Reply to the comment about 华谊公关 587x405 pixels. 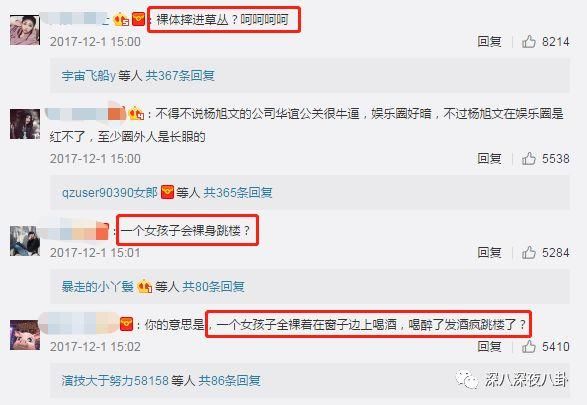489,159
